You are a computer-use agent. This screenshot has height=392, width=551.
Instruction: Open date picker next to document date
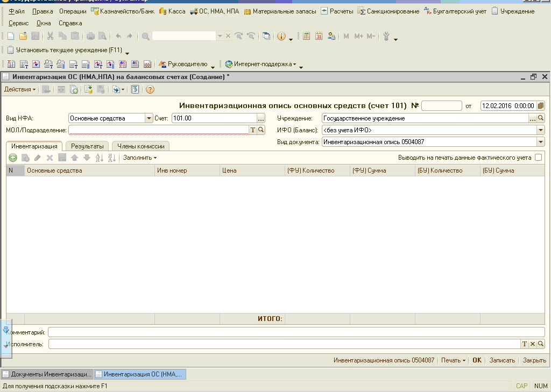(x=541, y=106)
